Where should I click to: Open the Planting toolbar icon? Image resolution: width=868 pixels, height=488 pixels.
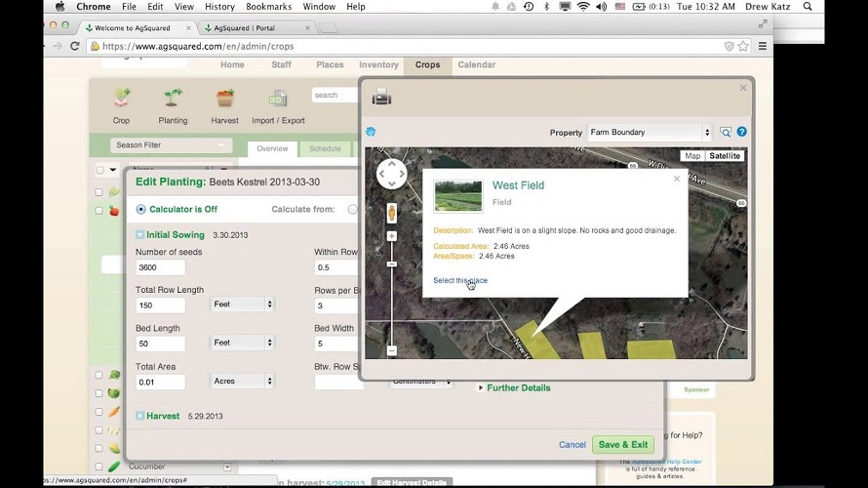coord(173,98)
